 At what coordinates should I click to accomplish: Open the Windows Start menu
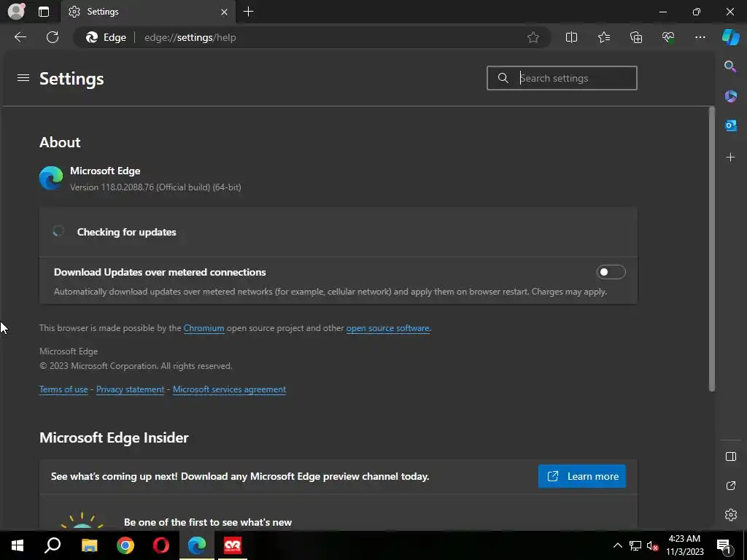coord(18,545)
